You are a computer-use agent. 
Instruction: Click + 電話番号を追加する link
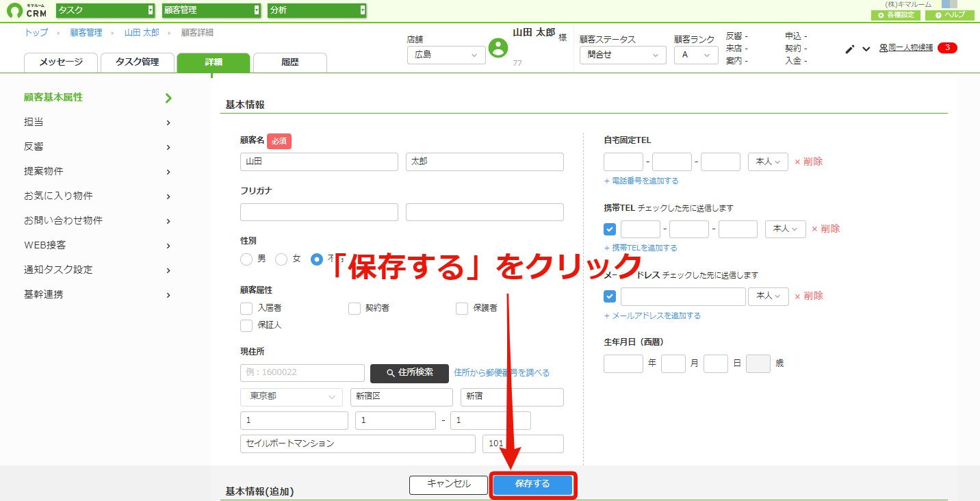(641, 181)
